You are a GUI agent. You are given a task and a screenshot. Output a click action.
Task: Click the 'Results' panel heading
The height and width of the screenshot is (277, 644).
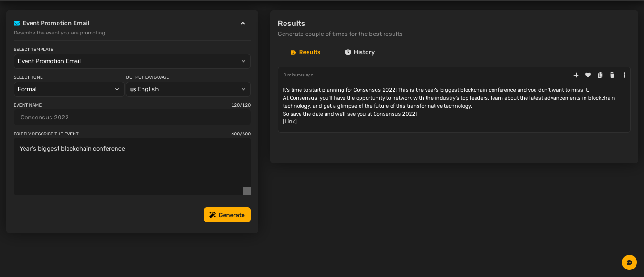pyautogui.click(x=292, y=23)
